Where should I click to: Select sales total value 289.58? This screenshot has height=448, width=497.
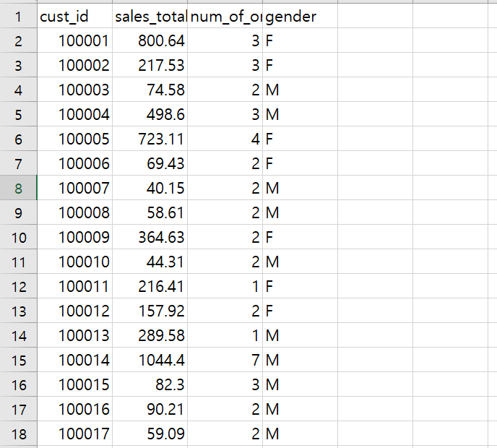150,335
